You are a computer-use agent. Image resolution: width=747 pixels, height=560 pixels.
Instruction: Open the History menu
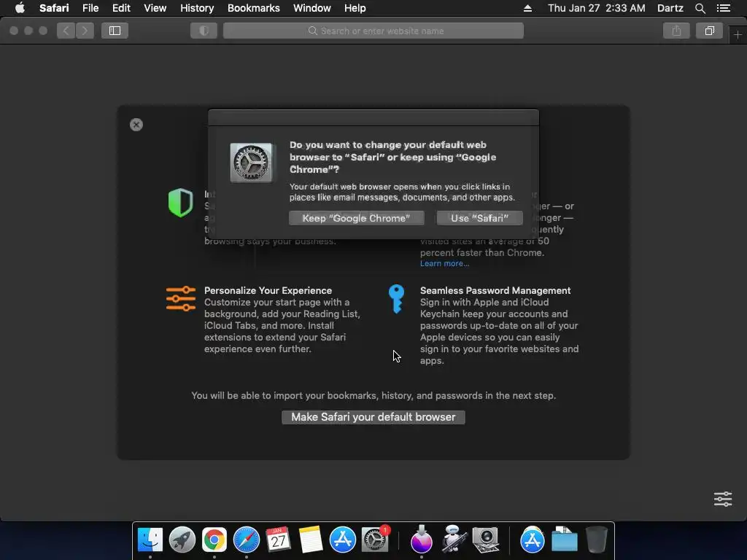[x=197, y=8]
